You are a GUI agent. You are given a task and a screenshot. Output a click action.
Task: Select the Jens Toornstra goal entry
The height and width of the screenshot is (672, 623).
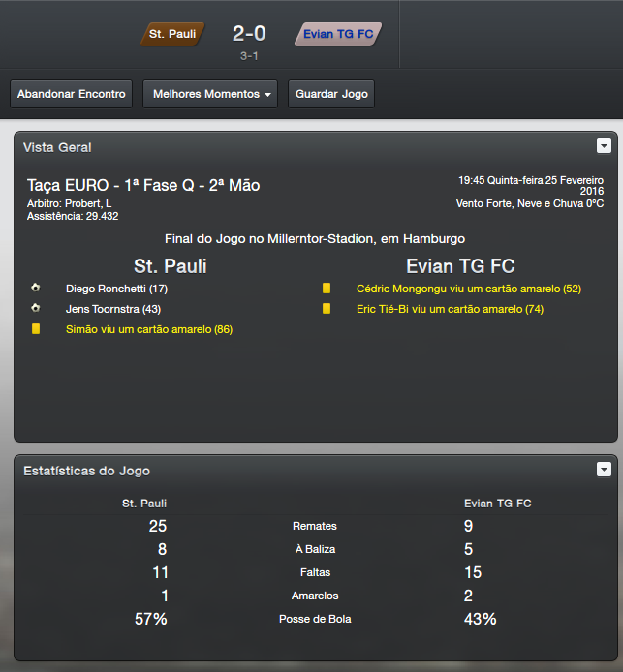point(112,309)
